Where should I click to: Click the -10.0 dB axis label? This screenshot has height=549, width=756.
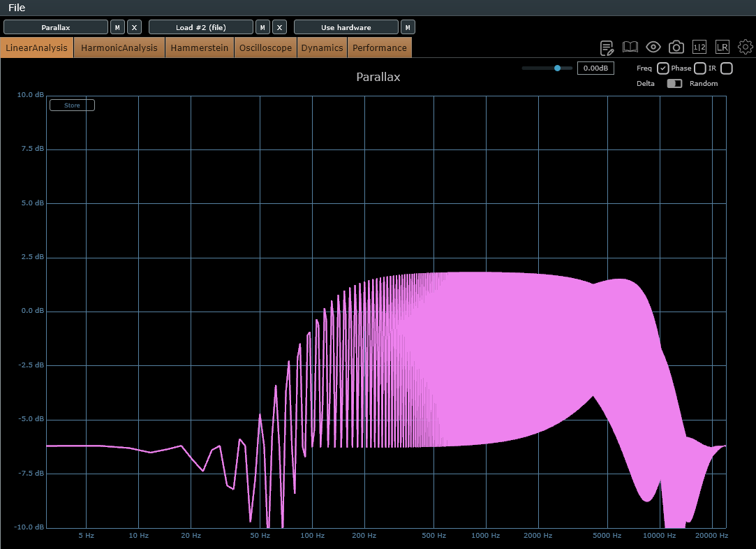tap(29, 527)
